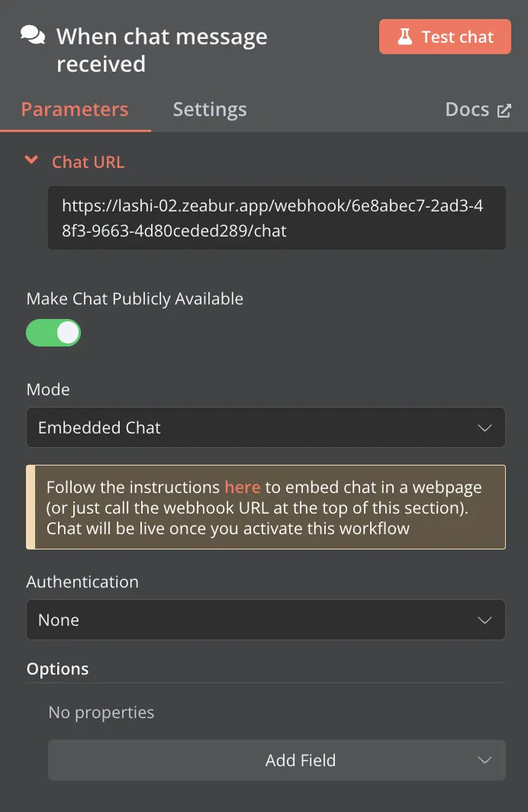Follow the "here" embed instructions link

tap(243, 488)
